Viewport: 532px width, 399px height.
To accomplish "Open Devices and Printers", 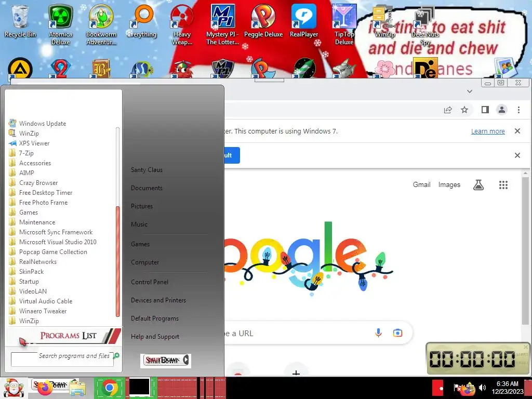I will 158,300.
